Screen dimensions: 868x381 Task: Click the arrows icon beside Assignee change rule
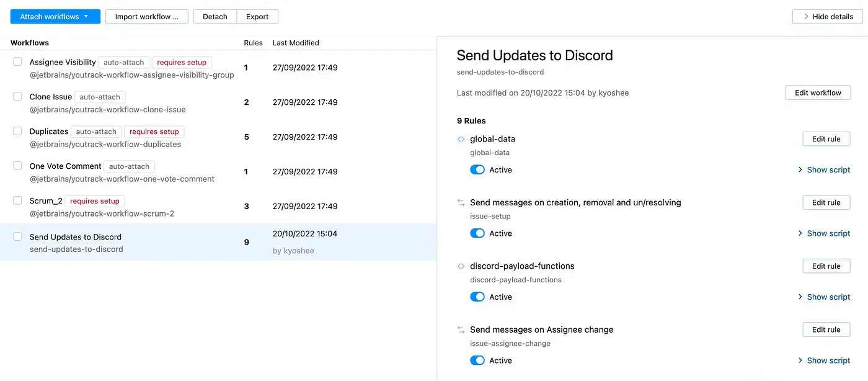tap(461, 329)
